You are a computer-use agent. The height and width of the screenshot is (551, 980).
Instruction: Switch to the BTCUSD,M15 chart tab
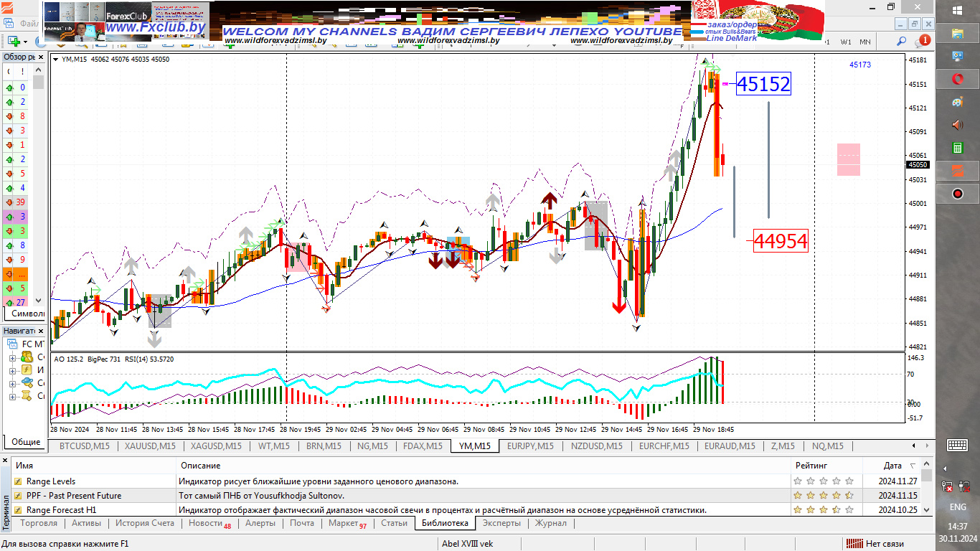84,446
